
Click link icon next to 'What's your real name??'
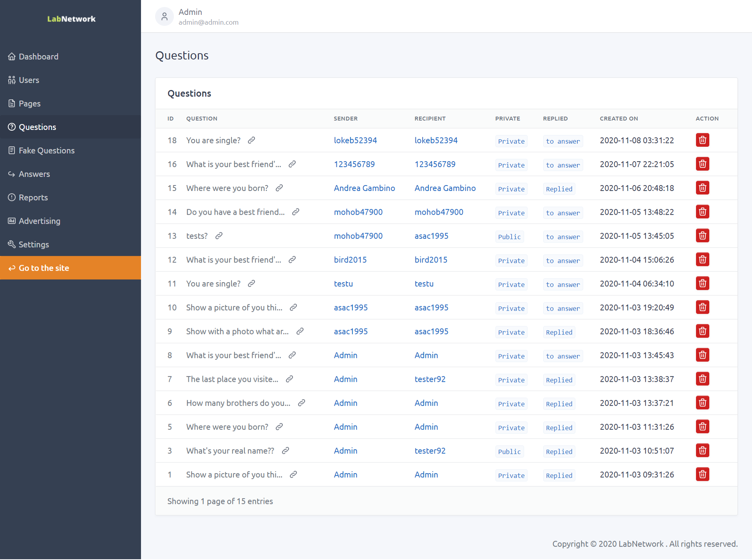point(286,450)
